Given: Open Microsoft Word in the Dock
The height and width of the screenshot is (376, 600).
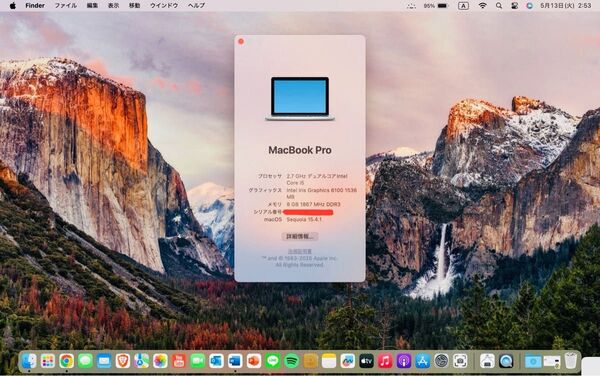Looking at the screenshot, I should pos(235,361).
